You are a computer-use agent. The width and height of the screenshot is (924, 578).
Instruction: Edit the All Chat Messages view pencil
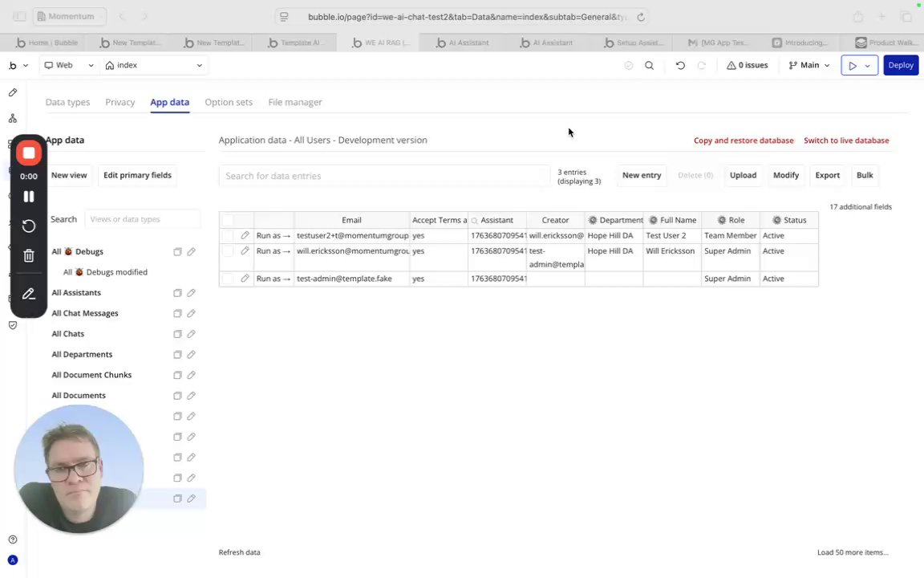[x=191, y=314]
